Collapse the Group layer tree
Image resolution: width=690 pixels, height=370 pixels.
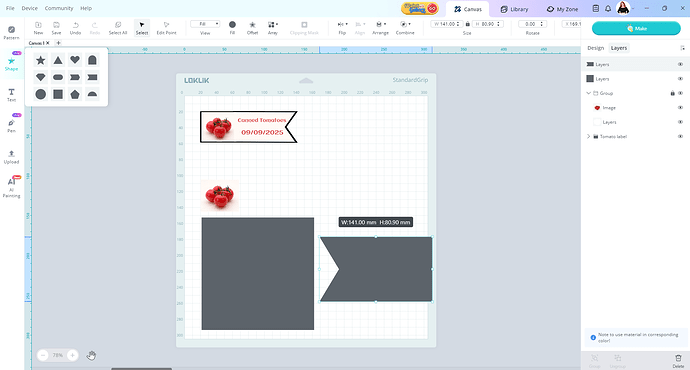588,93
